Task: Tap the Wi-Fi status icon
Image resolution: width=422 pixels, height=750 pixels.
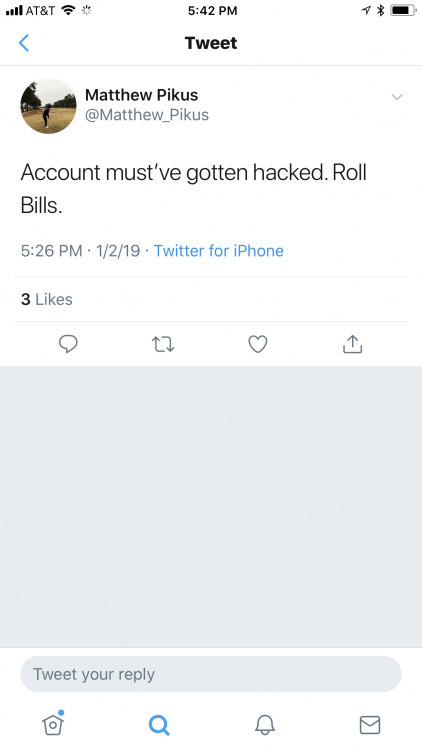Action: point(69,10)
